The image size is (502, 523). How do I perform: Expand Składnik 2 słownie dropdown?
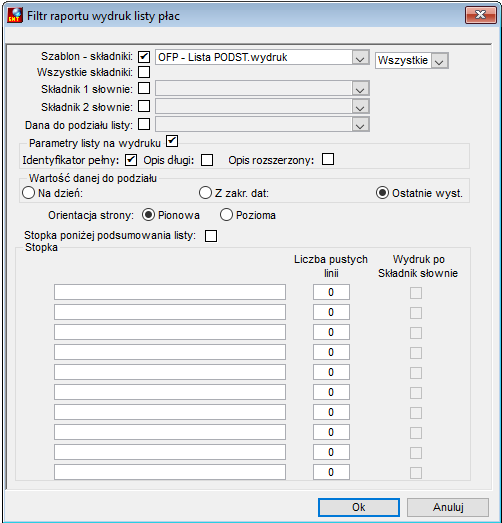pyautogui.click(x=360, y=107)
